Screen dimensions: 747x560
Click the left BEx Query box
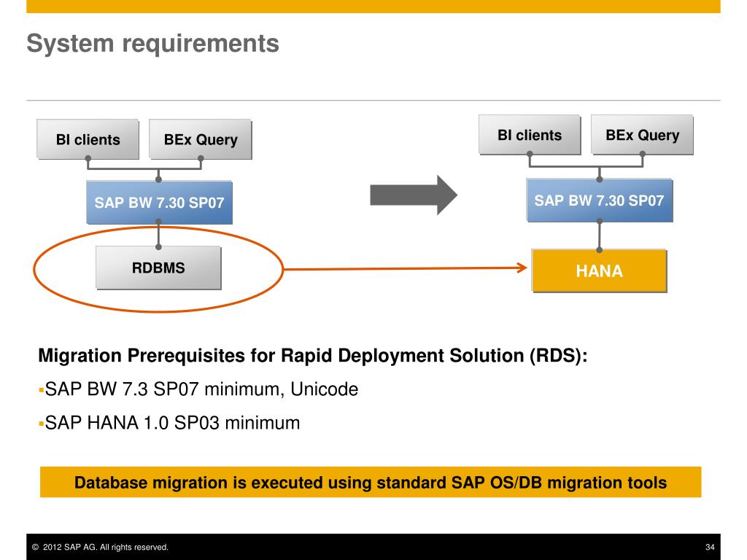click(x=201, y=139)
